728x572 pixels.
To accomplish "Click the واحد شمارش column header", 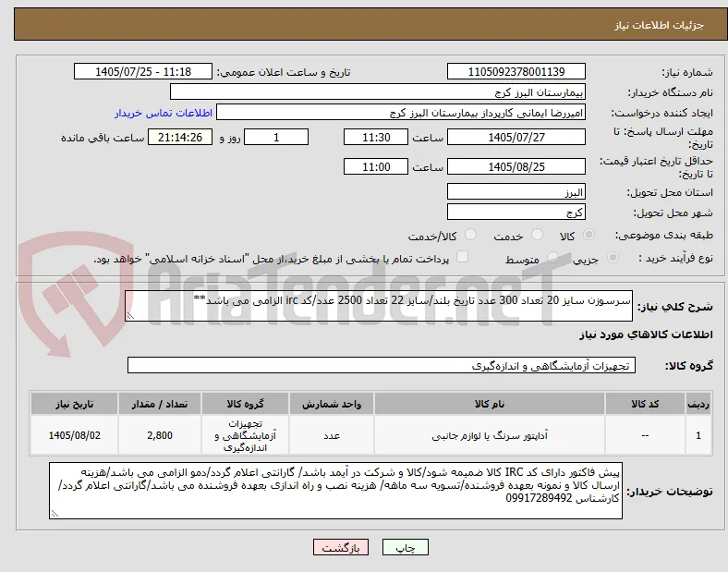I will [x=332, y=404].
